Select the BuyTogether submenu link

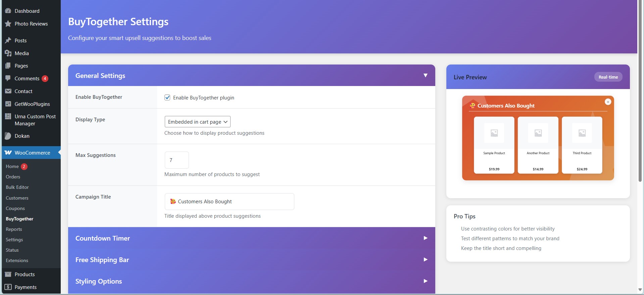19,219
